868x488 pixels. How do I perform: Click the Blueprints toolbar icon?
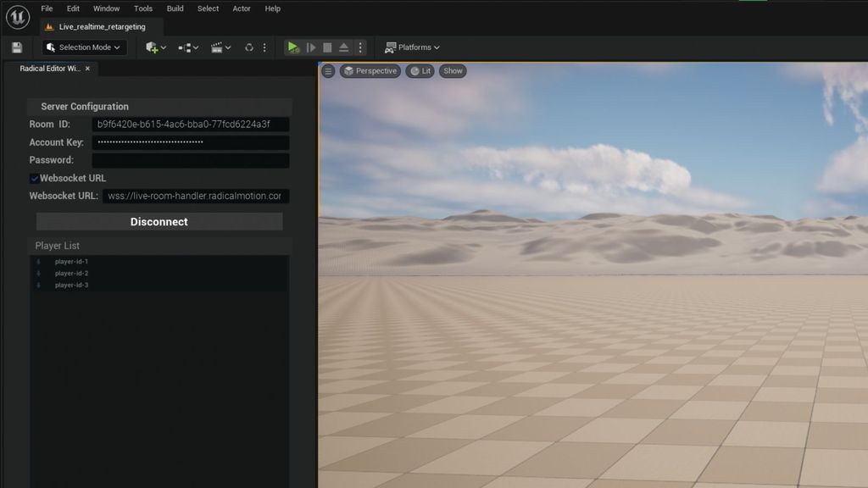pyautogui.click(x=185, y=47)
